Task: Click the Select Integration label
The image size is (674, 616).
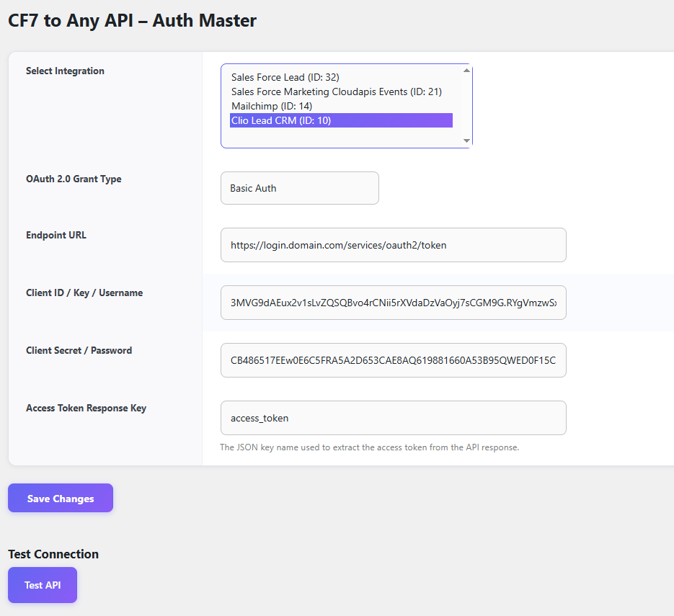Action: [x=65, y=71]
